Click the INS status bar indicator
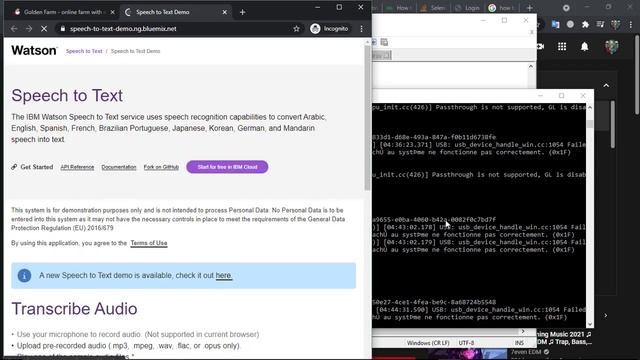This screenshot has height=360, width=640. (519, 343)
